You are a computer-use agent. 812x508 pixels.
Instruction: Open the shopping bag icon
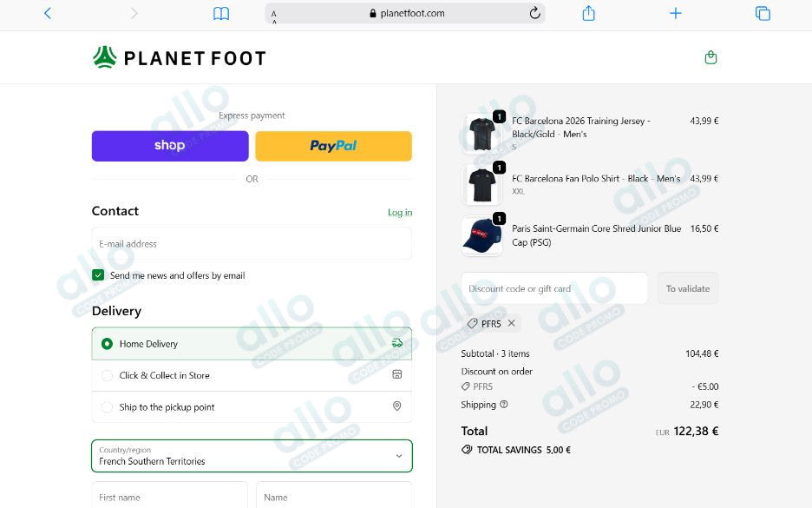click(x=710, y=56)
